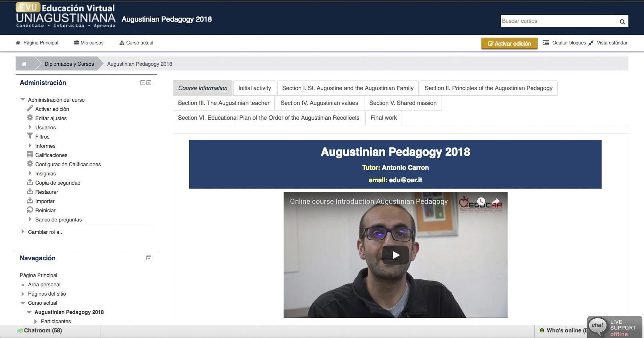Switch to the Initial activity tab
The image size is (644, 338).
tap(254, 88)
